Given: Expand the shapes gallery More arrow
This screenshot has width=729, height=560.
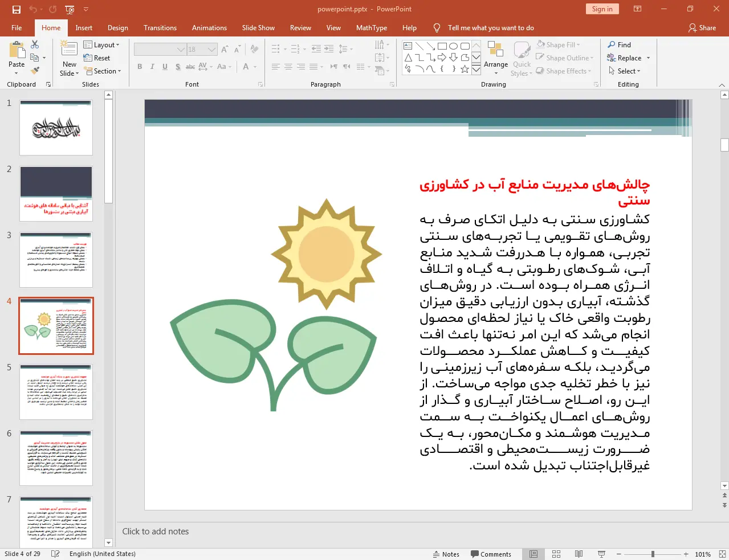Looking at the screenshot, I should (476, 69).
